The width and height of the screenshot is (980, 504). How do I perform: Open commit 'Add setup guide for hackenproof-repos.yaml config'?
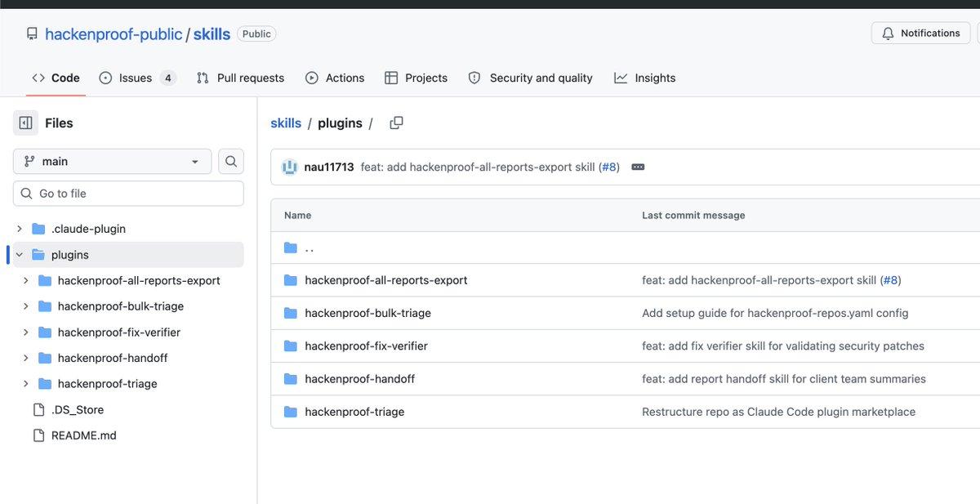(x=775, y=313)
